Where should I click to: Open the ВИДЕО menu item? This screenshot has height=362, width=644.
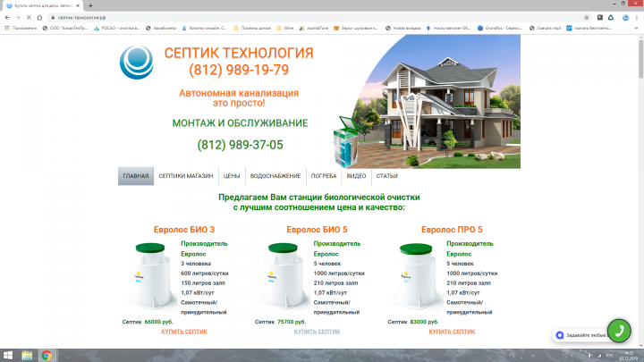pos(356,176)
